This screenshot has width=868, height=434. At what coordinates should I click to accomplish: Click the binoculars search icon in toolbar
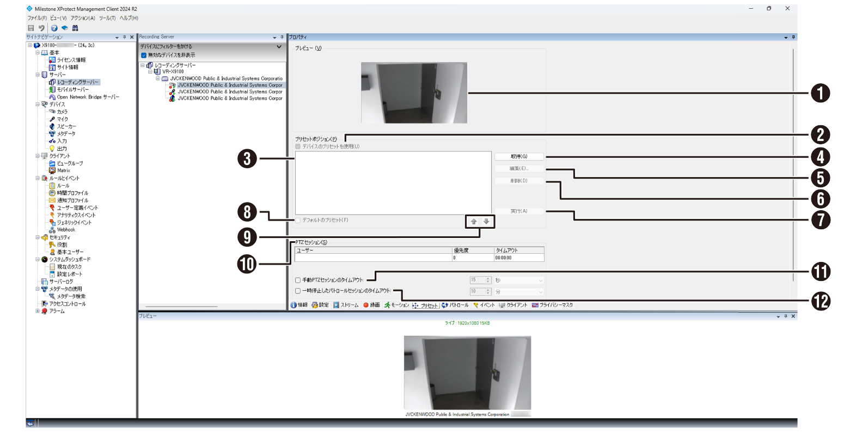click(75, 28)
